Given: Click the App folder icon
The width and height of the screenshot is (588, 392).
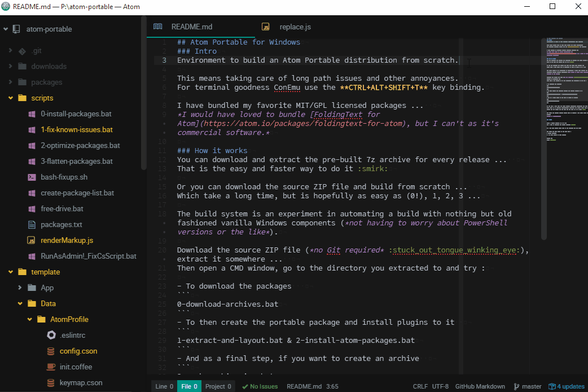Looking at the screenshot, I should click(32, 288).
